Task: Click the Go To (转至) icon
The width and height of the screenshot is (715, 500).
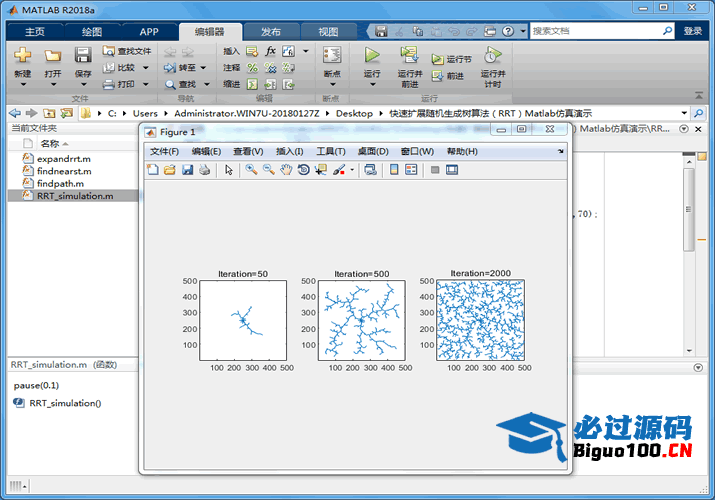Action: point(170,68)
